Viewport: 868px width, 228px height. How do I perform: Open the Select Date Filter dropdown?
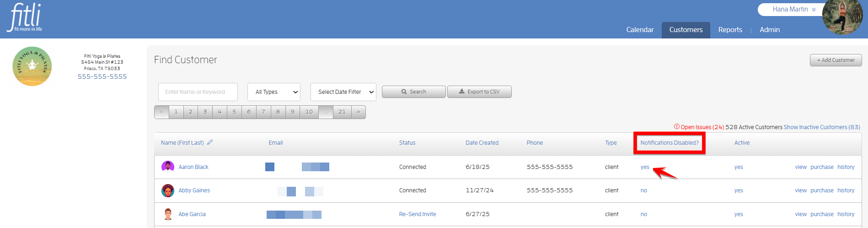[x=343, y=92]
